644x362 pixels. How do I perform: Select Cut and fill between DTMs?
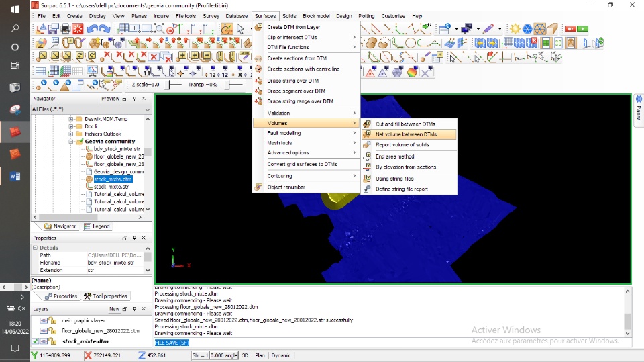tap(409, 124)
